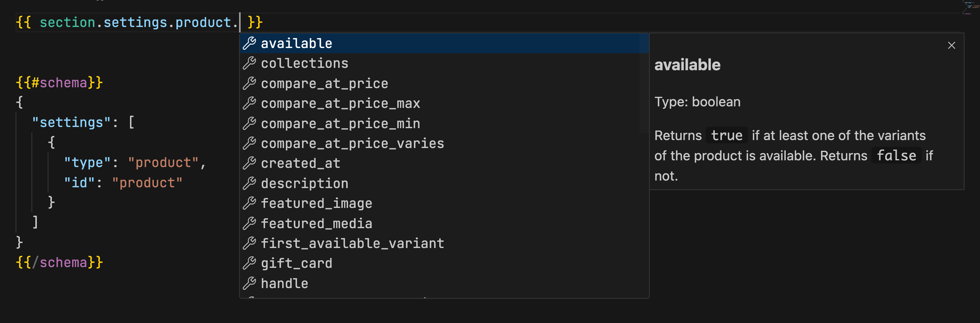Click the wrench icon next to 'created_at'

point(249,163)
